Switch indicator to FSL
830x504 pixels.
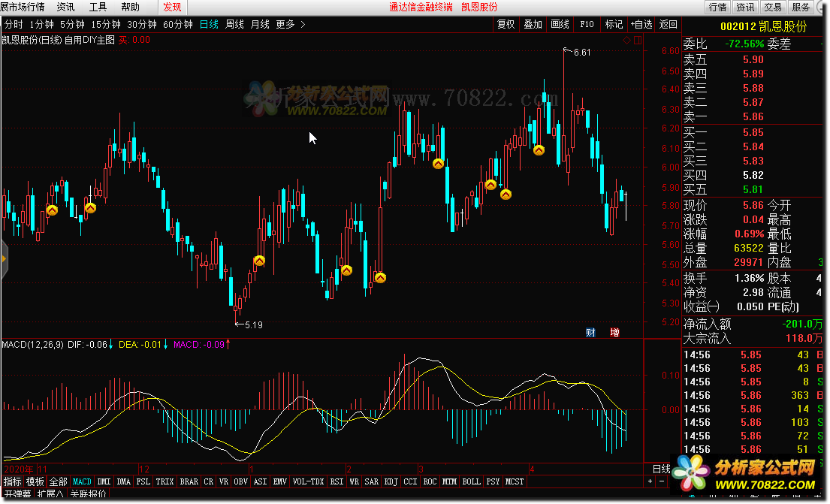[143, 481]
